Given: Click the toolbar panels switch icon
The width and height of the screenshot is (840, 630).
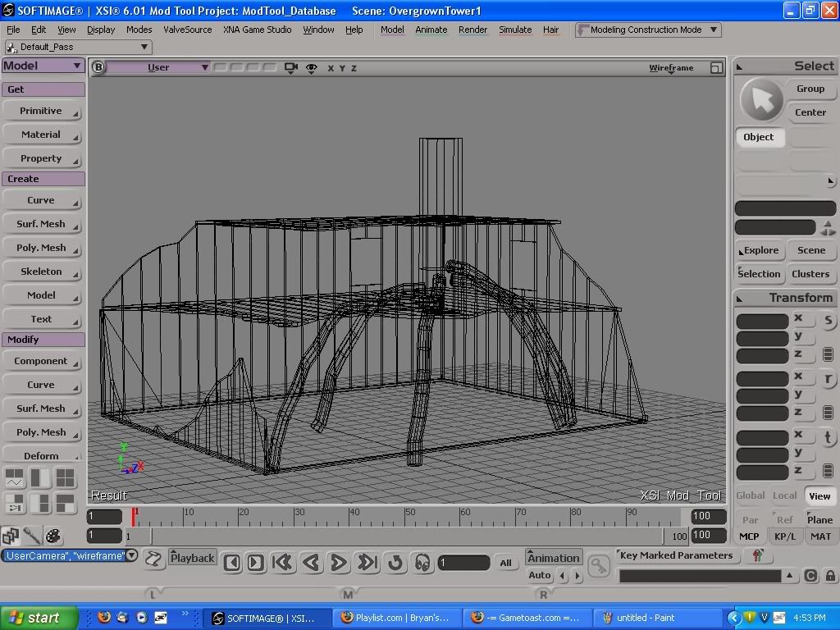Looking at the screenshot, I should point(10,536).
